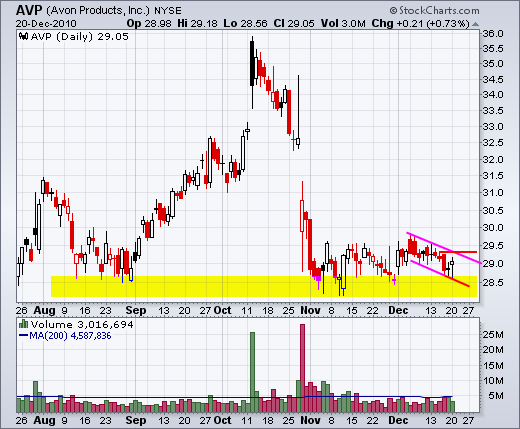The height and width of the screenshot is (429, 520).
Task: Click the 36.0 price axis label
Action: [493, 34]
